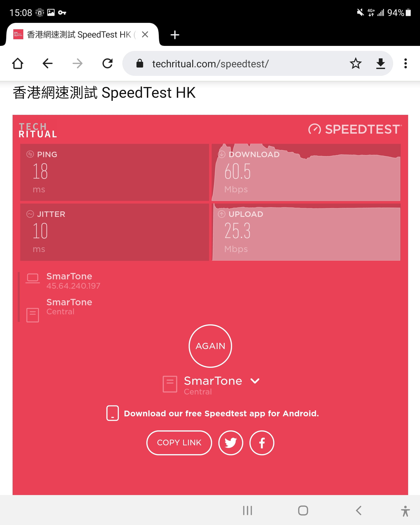This screenshot has height=525, width=420.
Task: Open SmarTone Central server selector
Action: [211, 385]
